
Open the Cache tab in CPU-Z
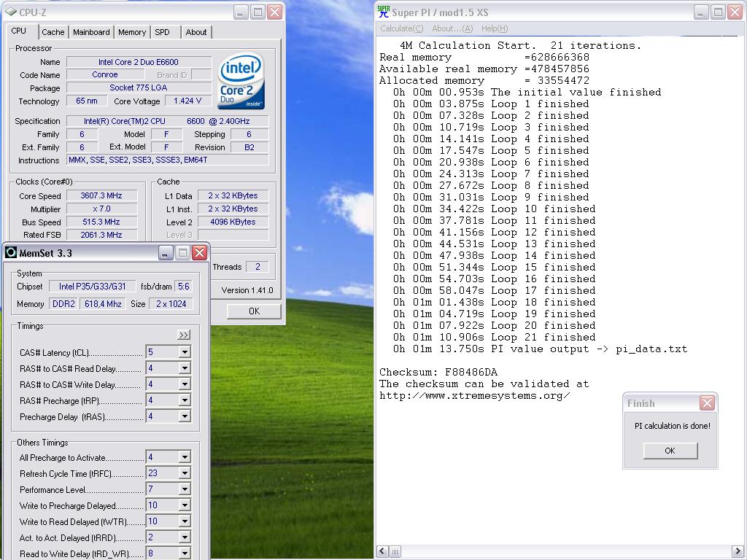click(53, 32)
